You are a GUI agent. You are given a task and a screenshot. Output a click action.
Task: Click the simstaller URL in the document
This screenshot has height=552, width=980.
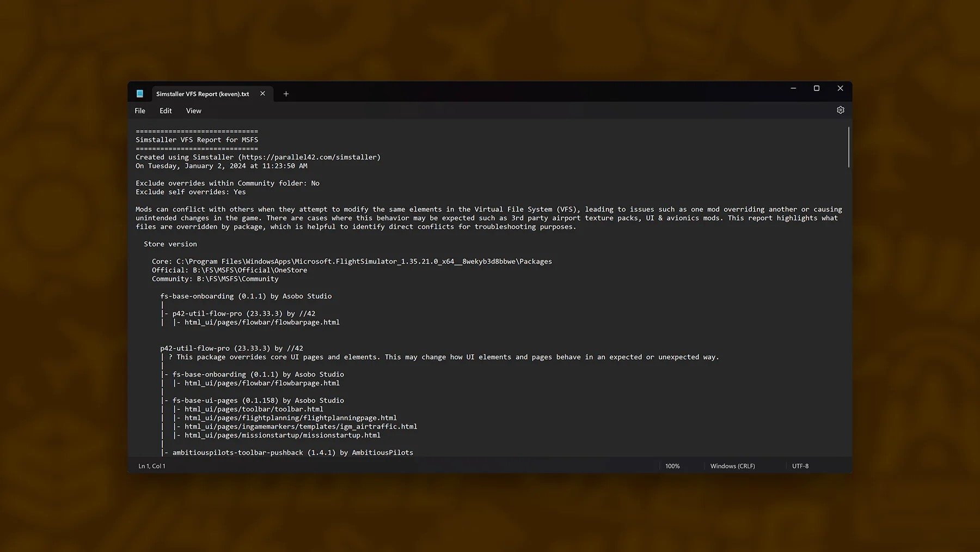pyautogui.click(x=309, y=157)
